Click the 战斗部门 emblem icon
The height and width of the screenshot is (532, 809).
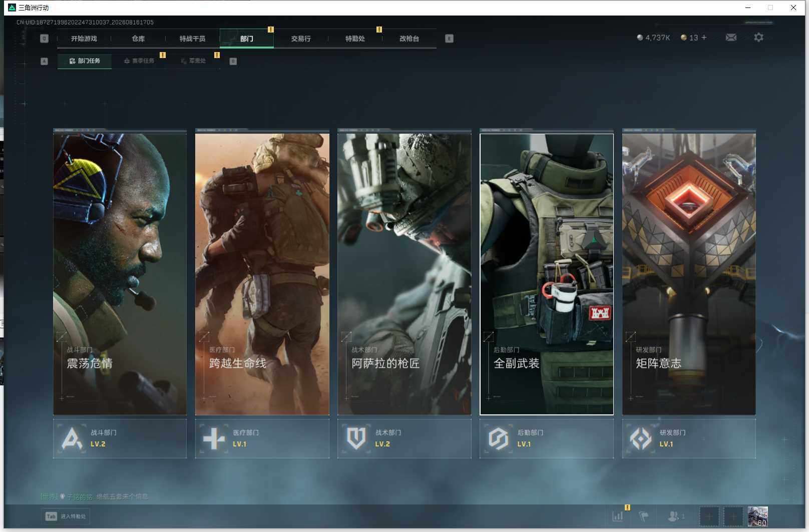72,438
